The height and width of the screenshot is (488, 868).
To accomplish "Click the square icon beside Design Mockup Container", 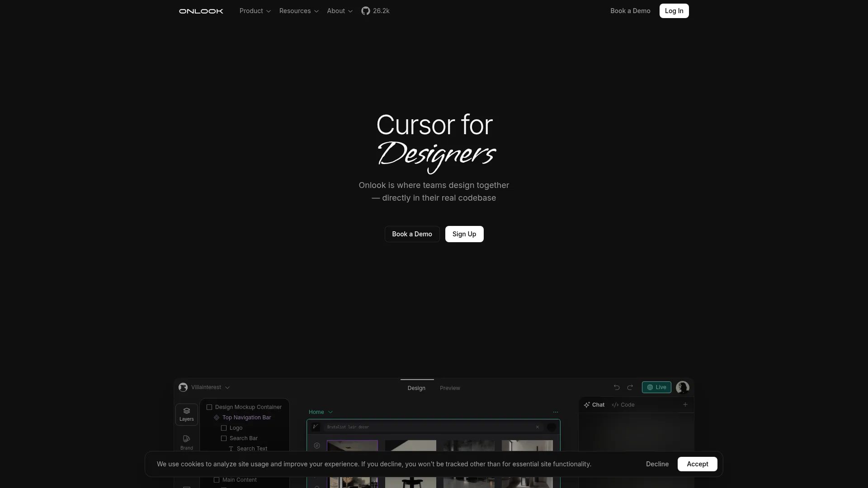I will click(209, 407).
